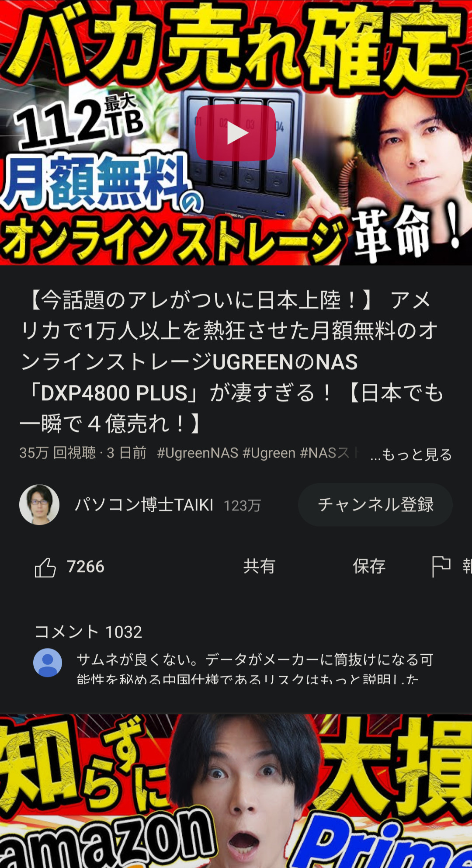
Task: Open パソコン博士TAIKI channel avatar
Action: (39, 504)
